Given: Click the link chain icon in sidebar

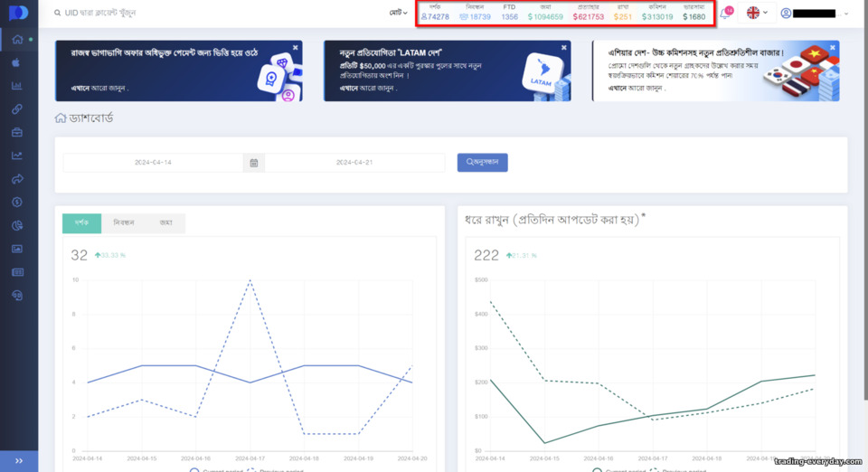Looking at the screenshot, I should tap(17, 109).
